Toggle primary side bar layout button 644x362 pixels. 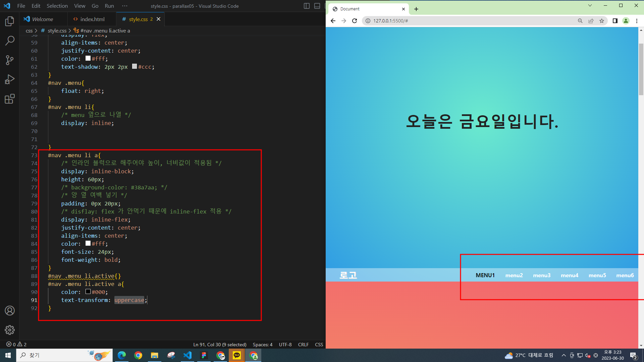coord(307,6)
